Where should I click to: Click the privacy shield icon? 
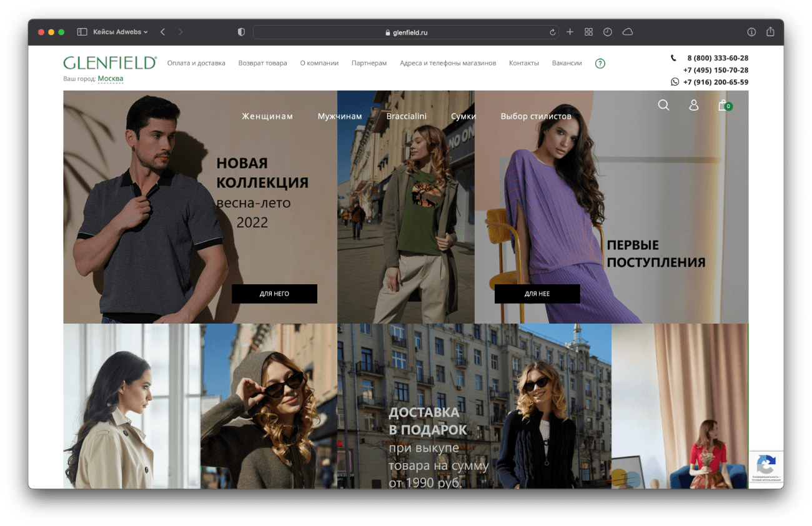click(241, 32)
